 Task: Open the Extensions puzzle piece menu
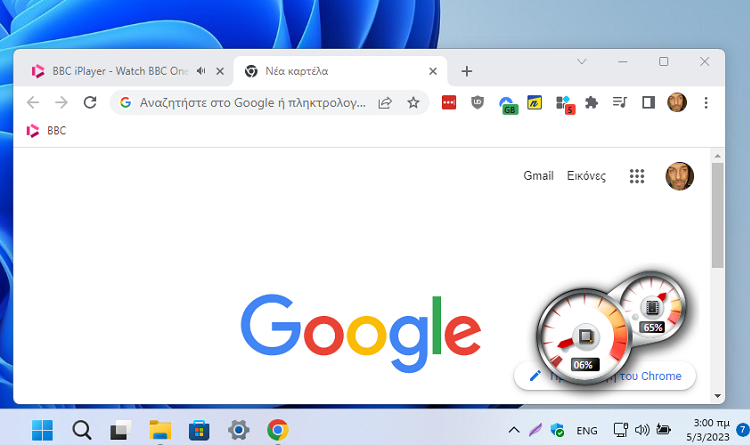pos(592,102)
